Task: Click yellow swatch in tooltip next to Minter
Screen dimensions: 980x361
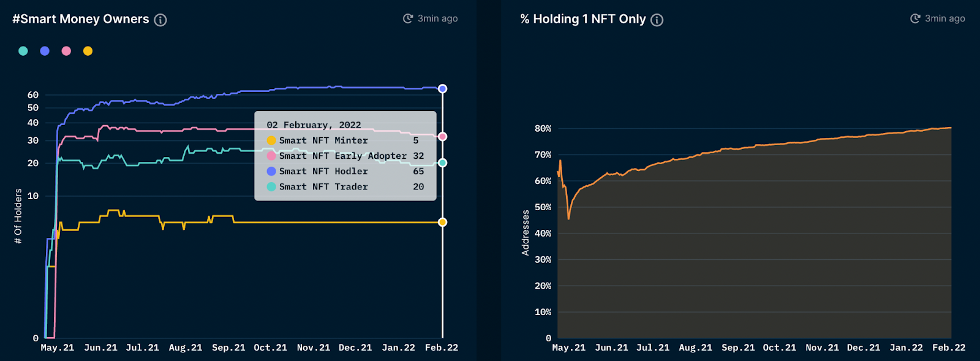Action: 271,140
